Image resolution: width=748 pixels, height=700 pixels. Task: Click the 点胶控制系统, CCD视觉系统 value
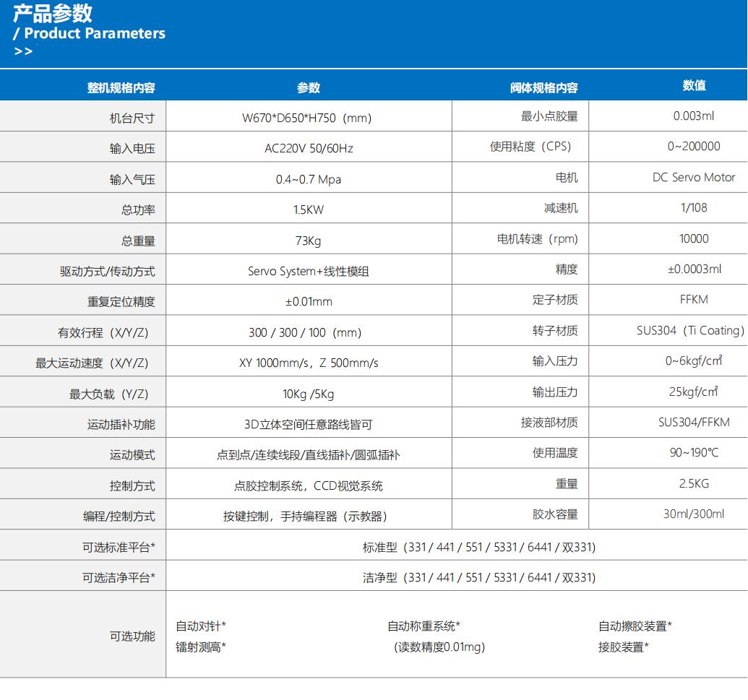(x=308, y=486)
